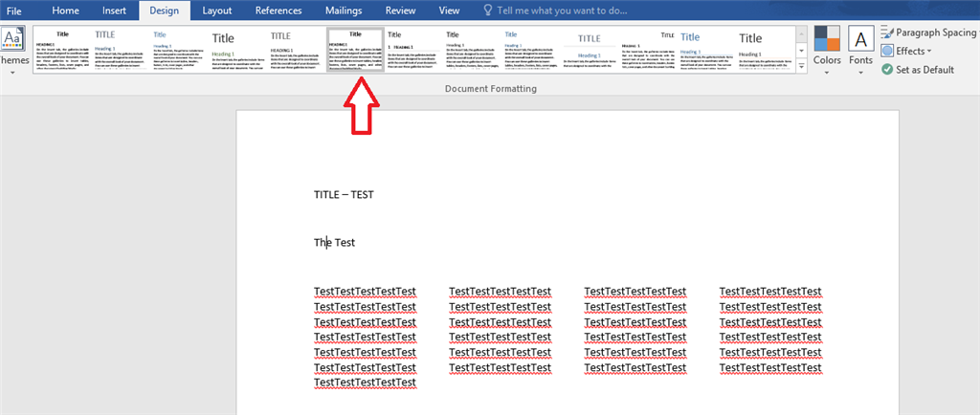This screenshot has width=980, height=415.
Task: Apply the fifth style set with gray TITLE
Action: 297,50
